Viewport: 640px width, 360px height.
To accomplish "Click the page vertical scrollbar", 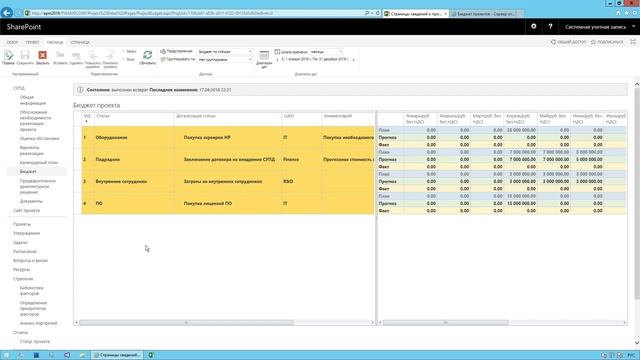I will (637, 194).
